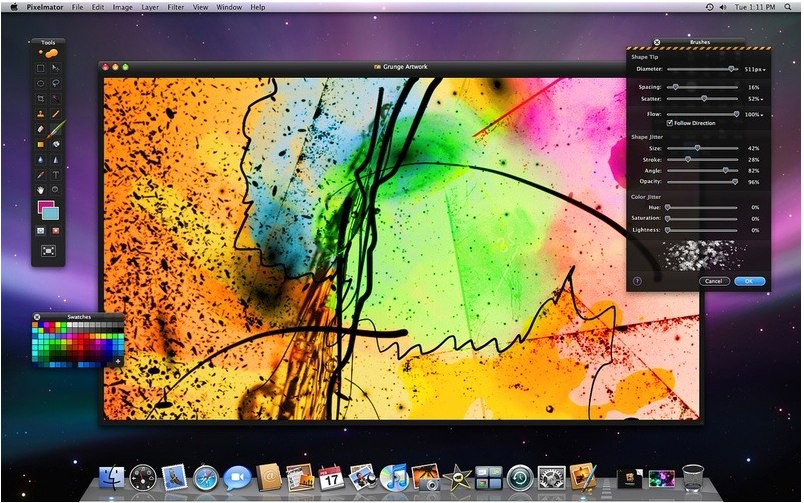Select the Type tool
Viewport: 804px width, 503px height.
pos(56,175)
